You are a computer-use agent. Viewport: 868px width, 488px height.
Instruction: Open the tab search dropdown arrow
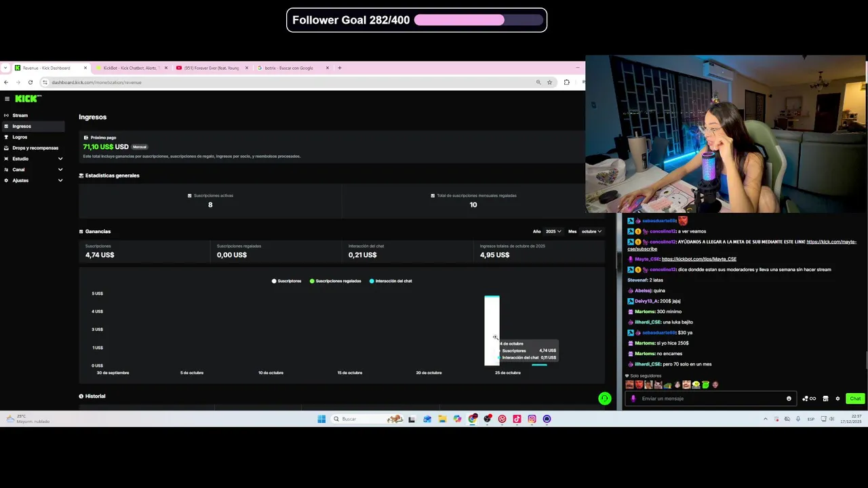point(5,68)
